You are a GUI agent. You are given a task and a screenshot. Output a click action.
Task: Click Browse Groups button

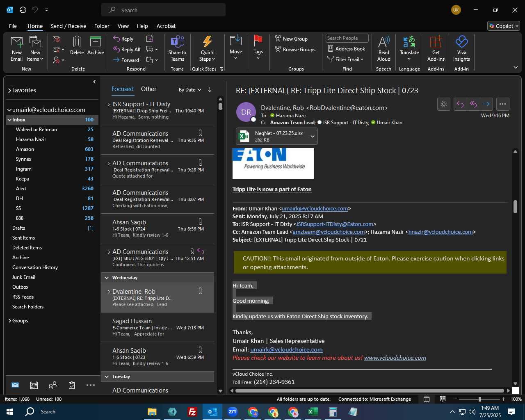295,49
